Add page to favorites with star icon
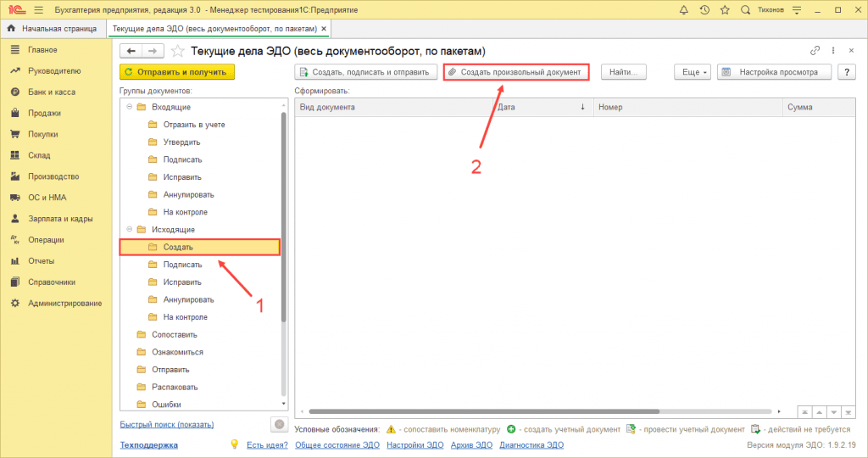Image resolution: width=868 pixels, height=458 pixels. tap(178, 50)
